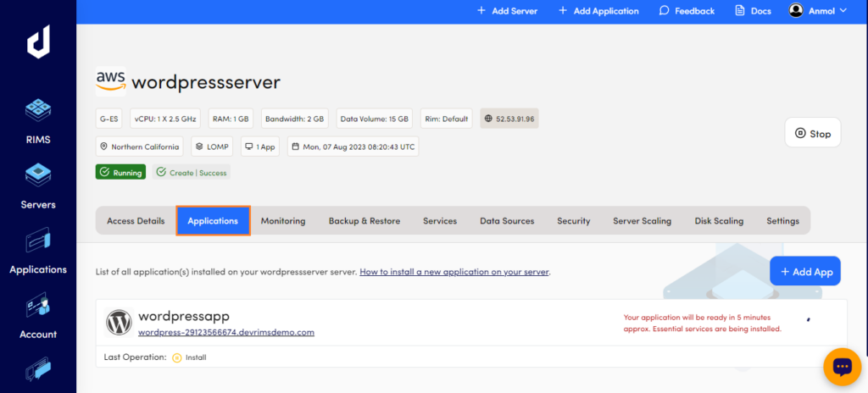Click the Anmol user avatar
This screenshot has height=393, width=868.
pos(795,11)
